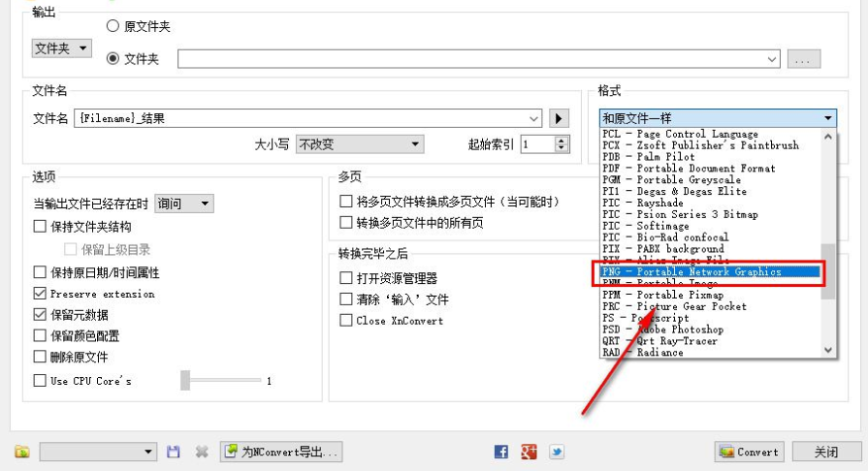Check 删除原文件 checkbox
The height and width of the screenshot is (471, 868).
[x=40, y=357]
